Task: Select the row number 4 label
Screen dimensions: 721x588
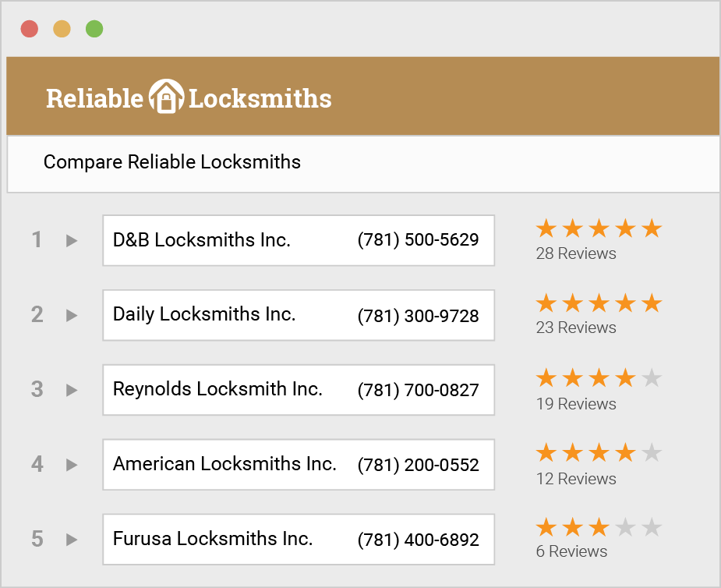Action: [x=37, y=465]
